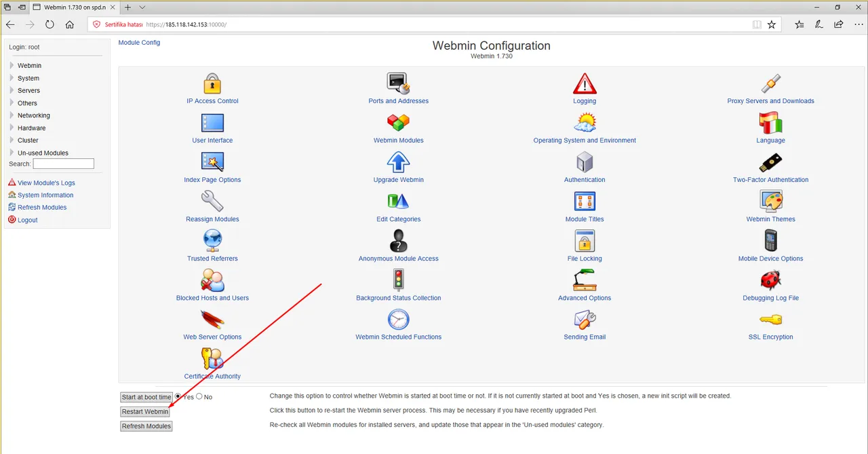Click the Upgrade Webmin arrow icon

pos(399,162)
